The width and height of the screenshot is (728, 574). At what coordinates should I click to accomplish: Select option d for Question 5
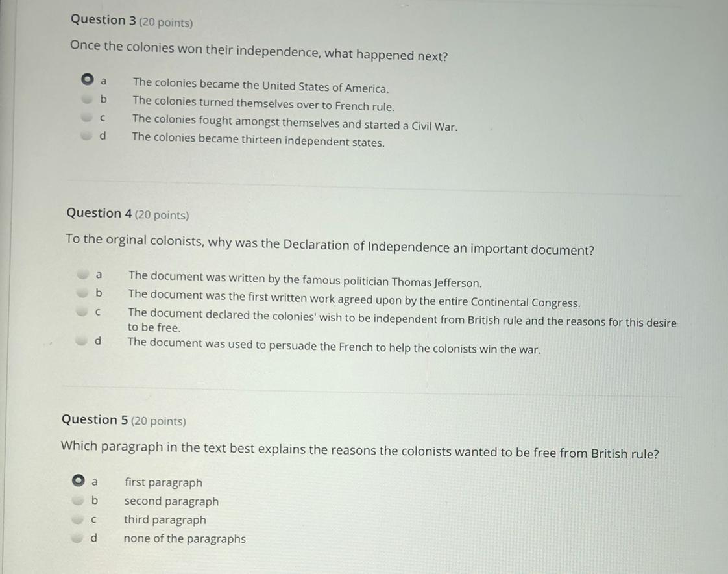pos(77,538)
